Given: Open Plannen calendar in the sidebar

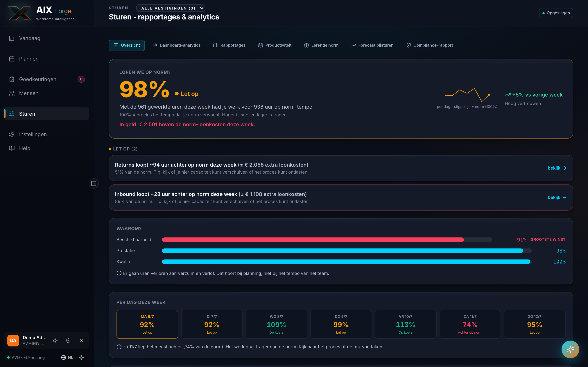Looking at the screenshot, I should point(47,59).
